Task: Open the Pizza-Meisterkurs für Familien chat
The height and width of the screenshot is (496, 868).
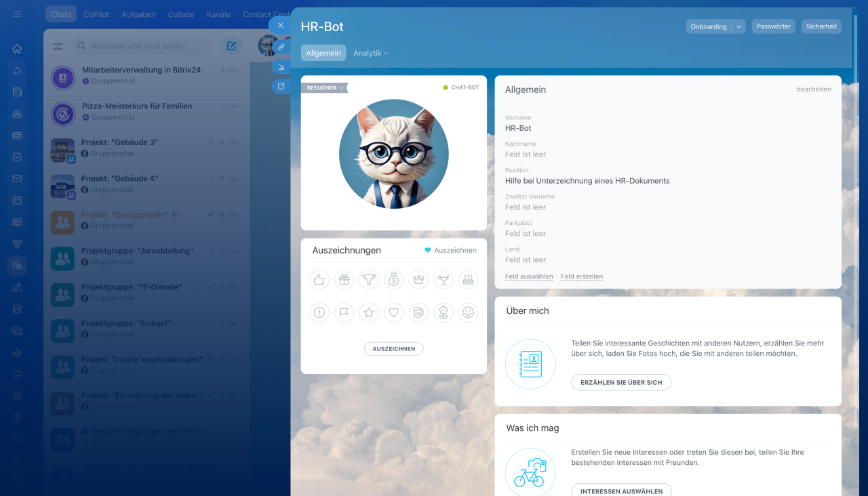Action: [146, 114]
